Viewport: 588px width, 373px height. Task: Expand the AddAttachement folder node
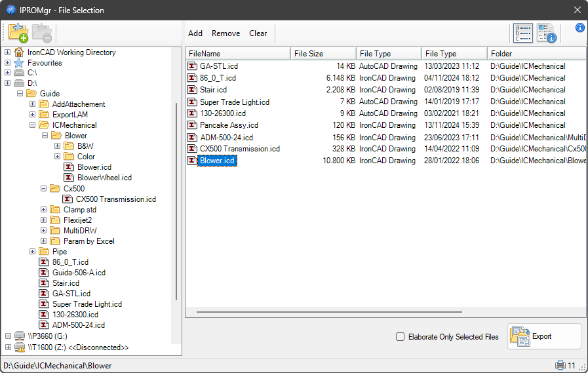33,104
